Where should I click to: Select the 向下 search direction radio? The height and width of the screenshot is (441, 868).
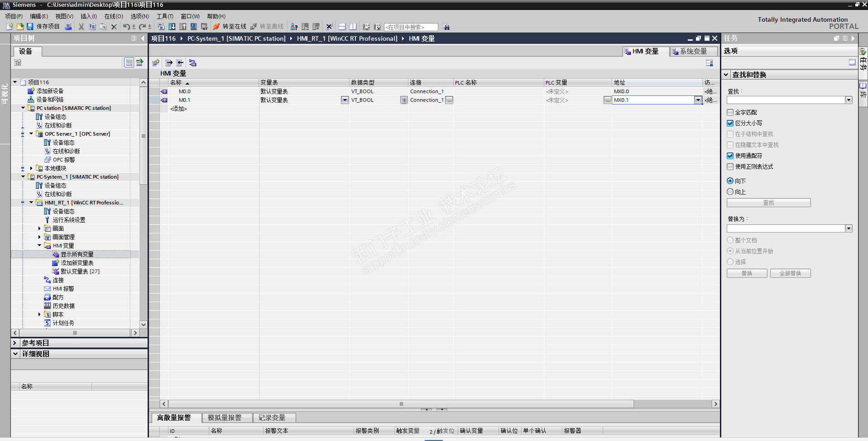pos(730,181)
